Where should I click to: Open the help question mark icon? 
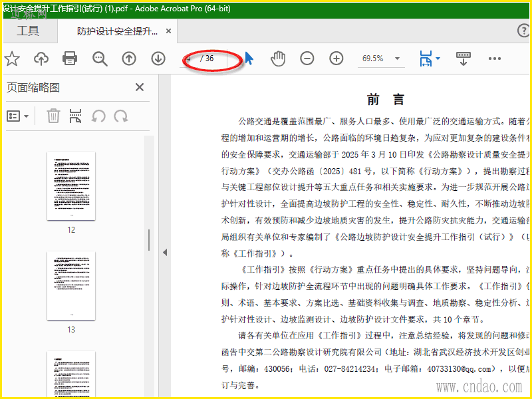(523, 31)
